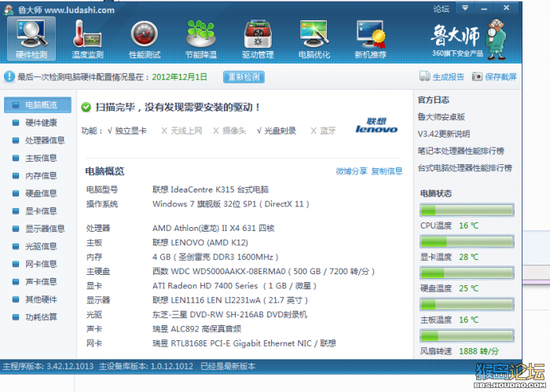Click AMD Athlon II X4 631 value
550x392 pixels.
(213, 229)
